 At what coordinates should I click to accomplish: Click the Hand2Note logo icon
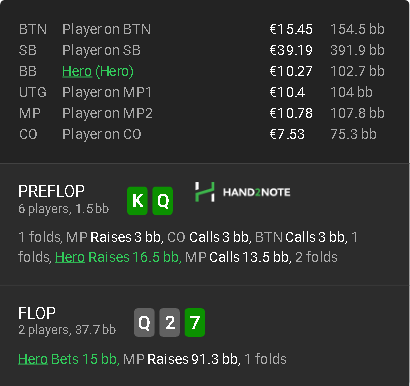[x=204, y=192]
